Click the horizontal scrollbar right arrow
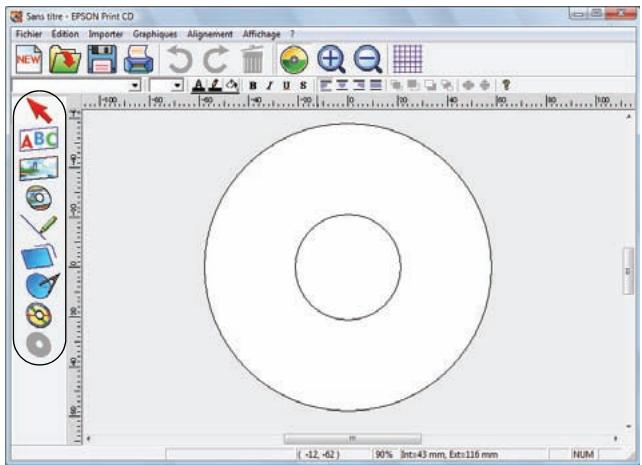 [x=616, y=439]
